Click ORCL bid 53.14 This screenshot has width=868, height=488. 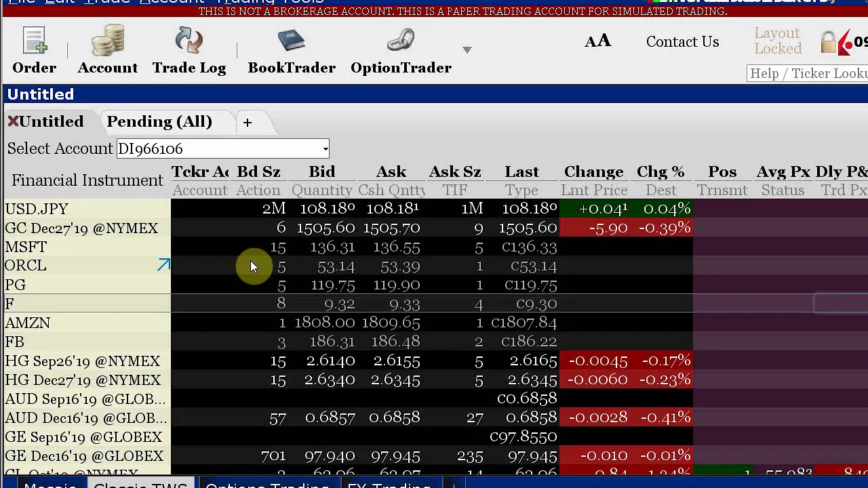[336, 266]
